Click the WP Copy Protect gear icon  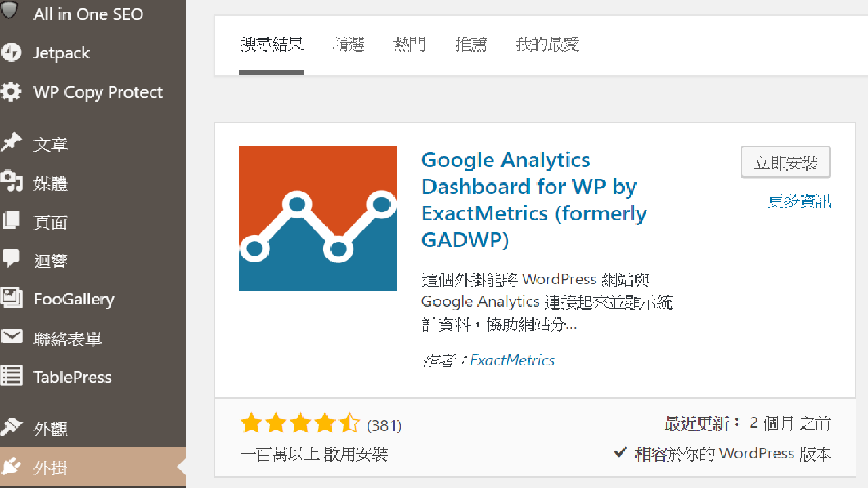tap(11, 92)
